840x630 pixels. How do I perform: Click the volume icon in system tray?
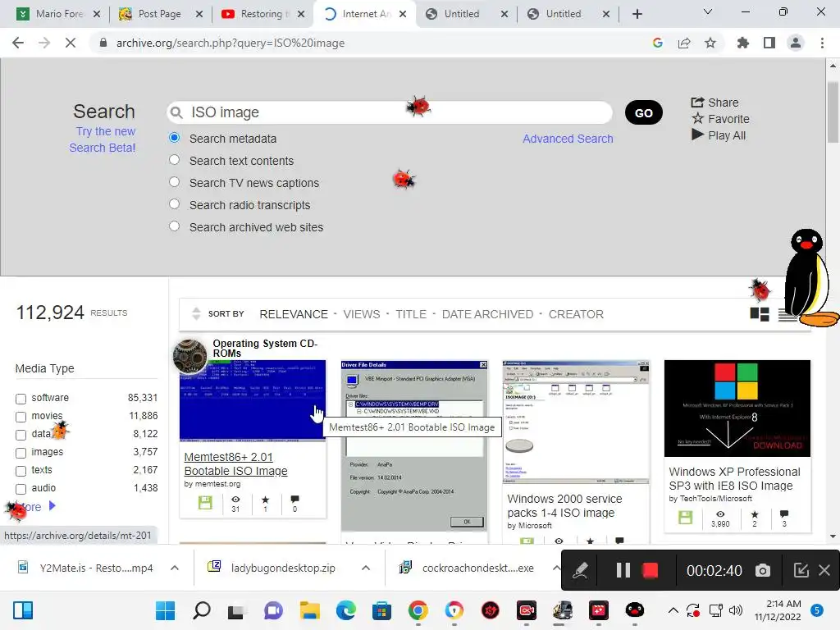click(736, 610)
